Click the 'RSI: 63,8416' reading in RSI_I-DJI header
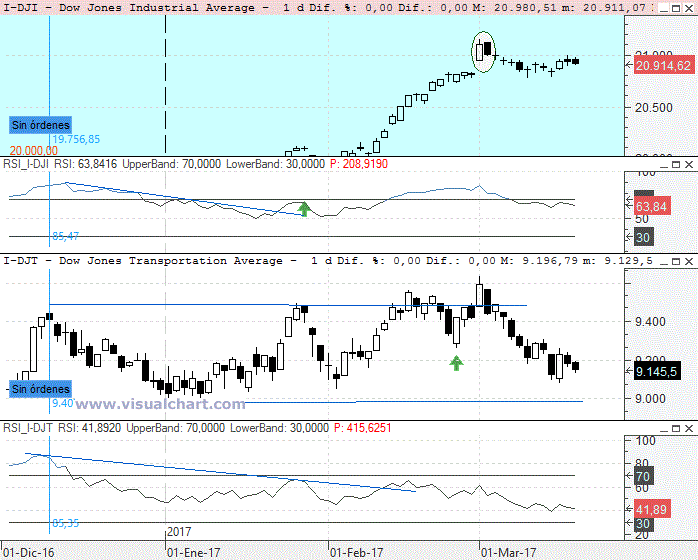 (85, 164)
